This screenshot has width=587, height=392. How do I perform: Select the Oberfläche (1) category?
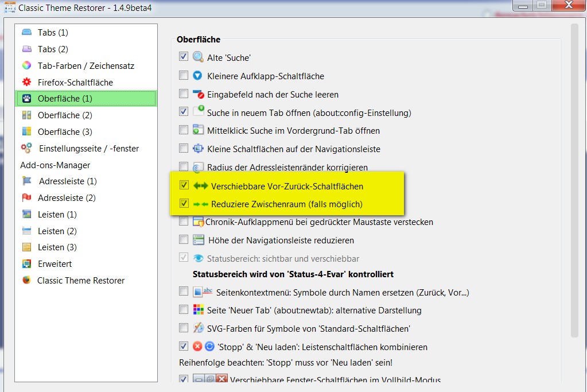[x=85, y=99]
